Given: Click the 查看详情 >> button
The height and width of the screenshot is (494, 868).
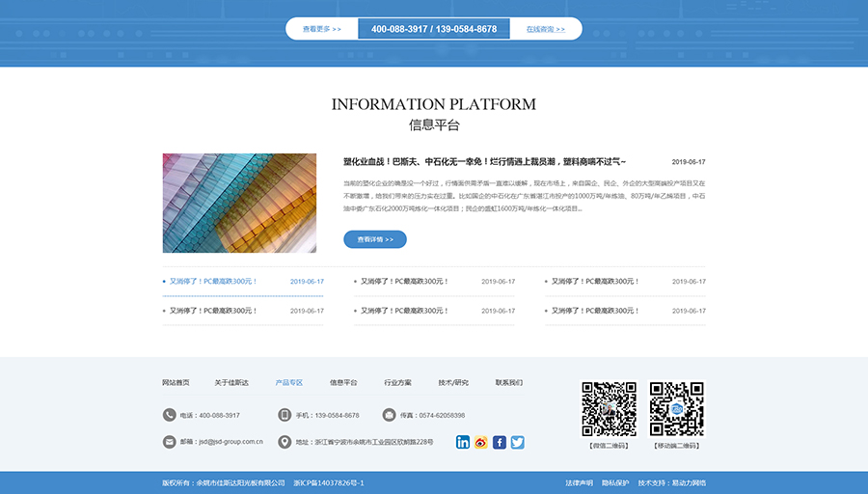Looking at the screenshot, I should pos(375,239).
